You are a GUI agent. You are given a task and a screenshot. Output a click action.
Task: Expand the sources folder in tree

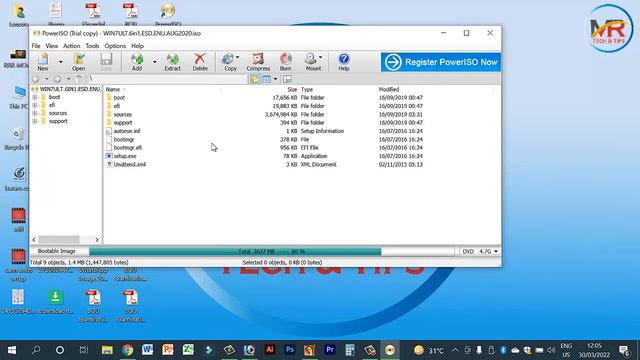pos(35,113)
